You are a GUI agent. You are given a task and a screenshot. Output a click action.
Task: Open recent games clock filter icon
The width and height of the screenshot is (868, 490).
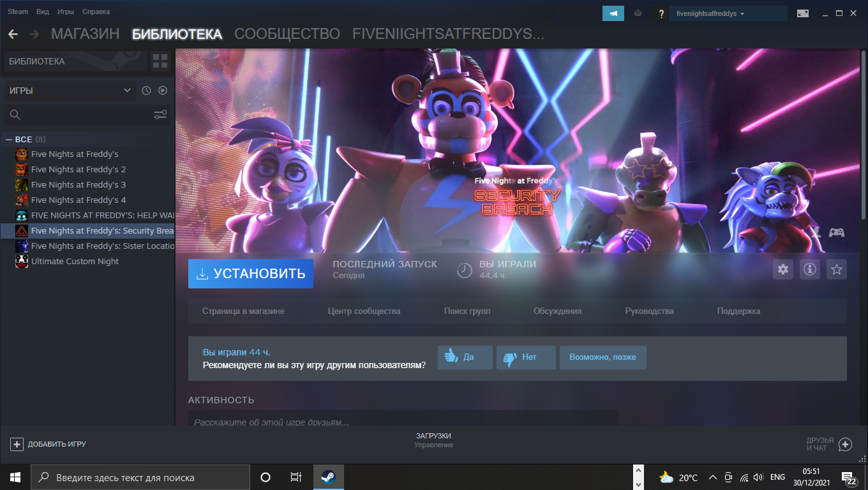(146, 91)
